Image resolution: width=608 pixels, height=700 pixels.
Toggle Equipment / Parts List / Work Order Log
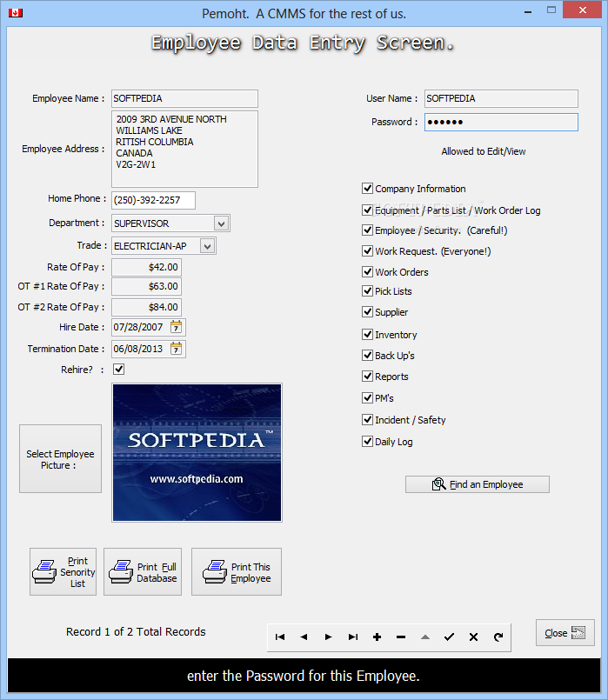click(x=367, y=210)
